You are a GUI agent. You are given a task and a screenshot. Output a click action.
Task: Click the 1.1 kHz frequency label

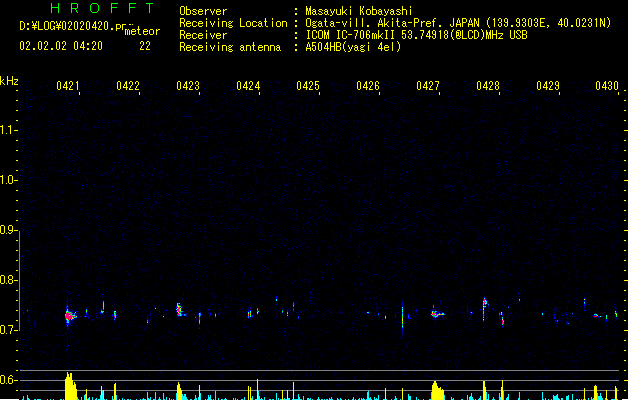(x=8, y=130)
